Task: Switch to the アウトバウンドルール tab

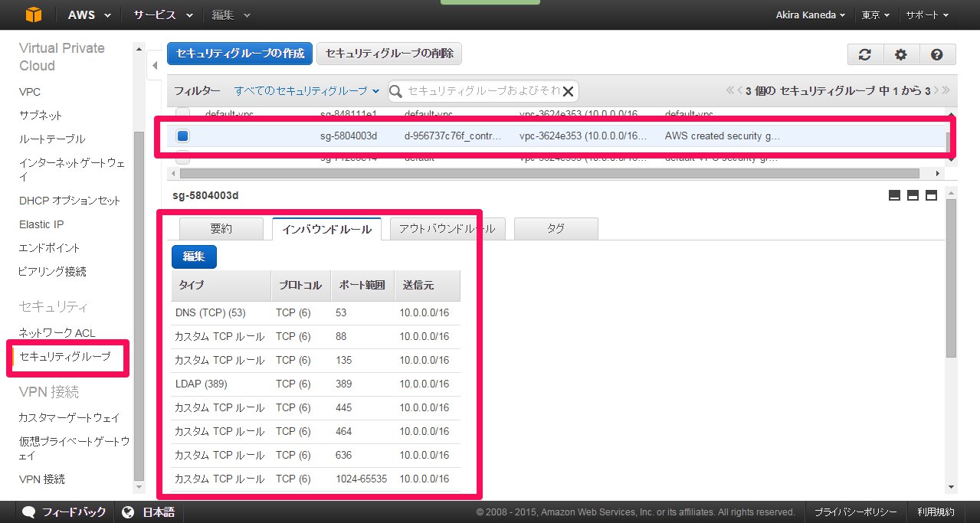Action: coord(447,229)
